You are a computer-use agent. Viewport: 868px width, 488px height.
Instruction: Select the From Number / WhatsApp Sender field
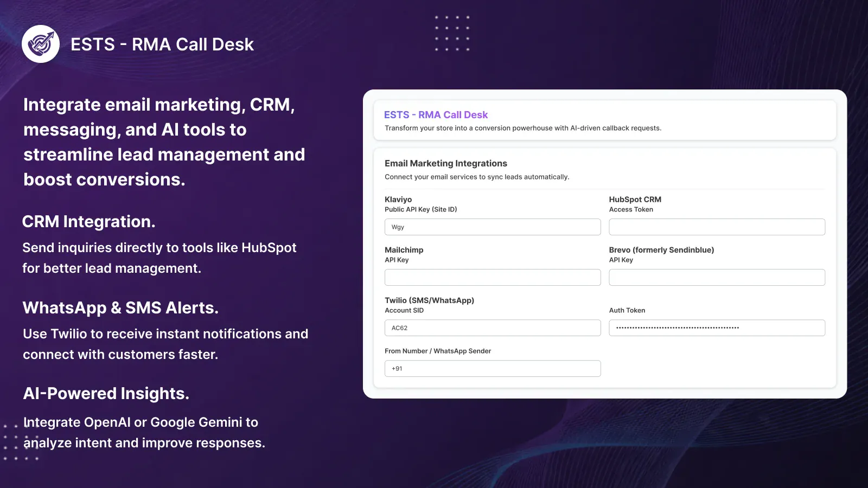click(493, 368)
